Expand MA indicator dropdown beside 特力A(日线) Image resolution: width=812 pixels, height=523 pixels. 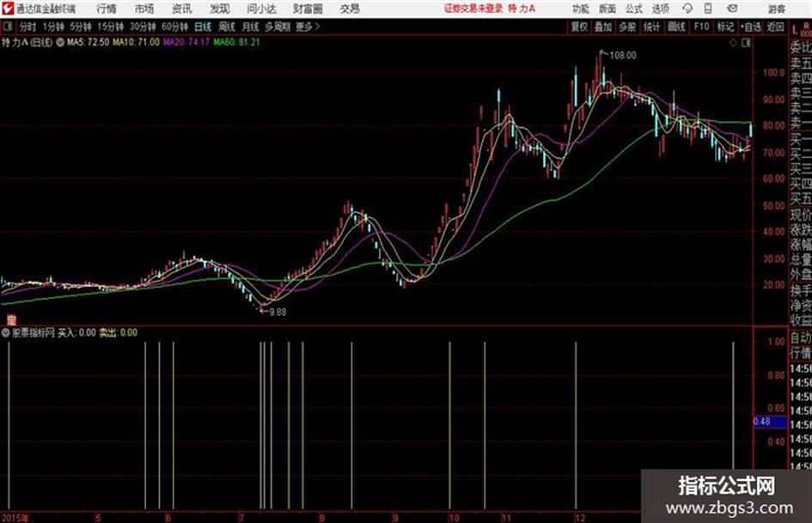tap(60, 42)
